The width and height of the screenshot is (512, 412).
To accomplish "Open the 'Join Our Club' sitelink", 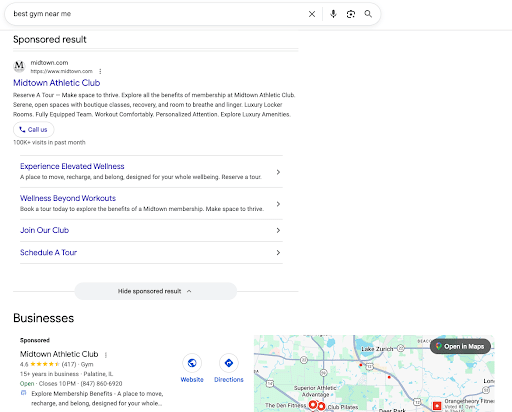I will tap(44, 230).
